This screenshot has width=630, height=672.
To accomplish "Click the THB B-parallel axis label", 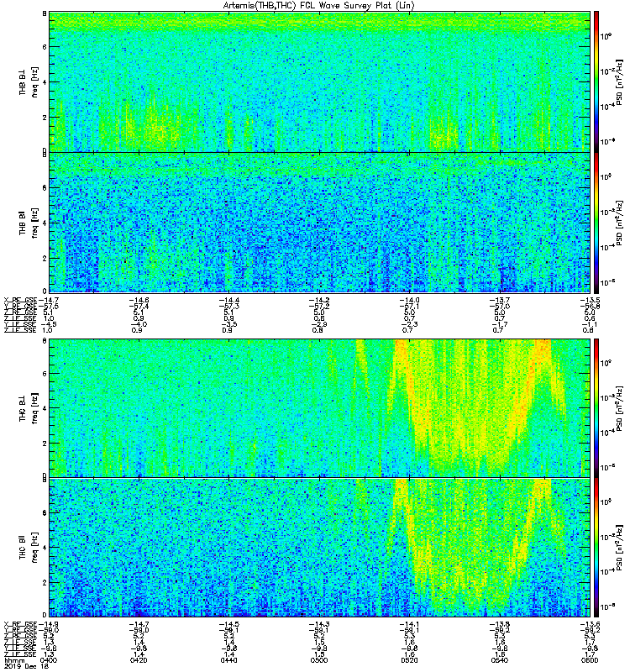I will (x=23, y=223).
